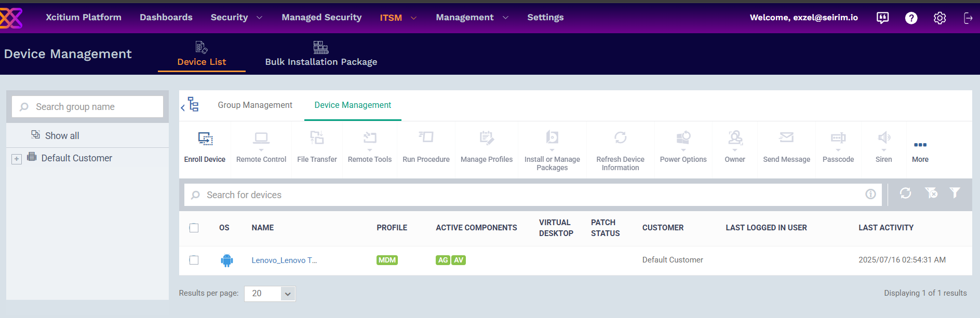980x318 pixels.
Task: Open the Results per page dropdown
Action: 270,294
